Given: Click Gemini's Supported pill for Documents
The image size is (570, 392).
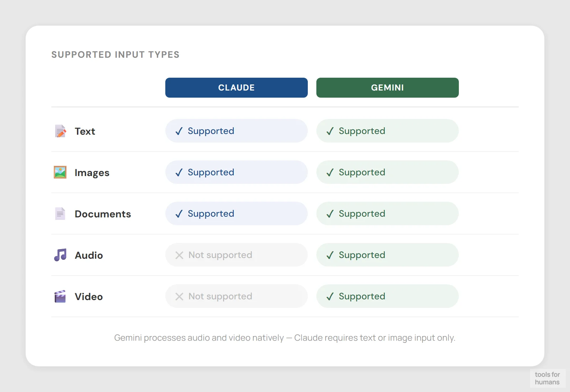Looking at the screenshot, I should coord(387,213).
